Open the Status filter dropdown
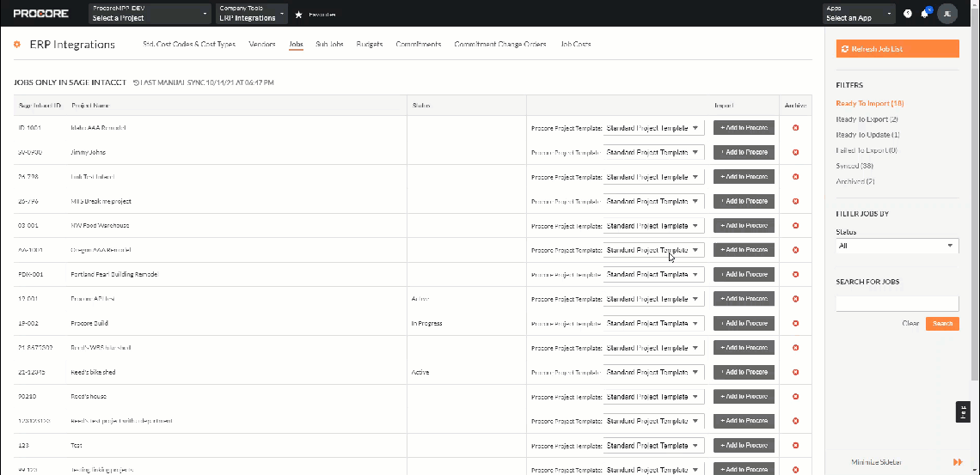This screenshot has height=475, width=980. [x=897, y=246]
